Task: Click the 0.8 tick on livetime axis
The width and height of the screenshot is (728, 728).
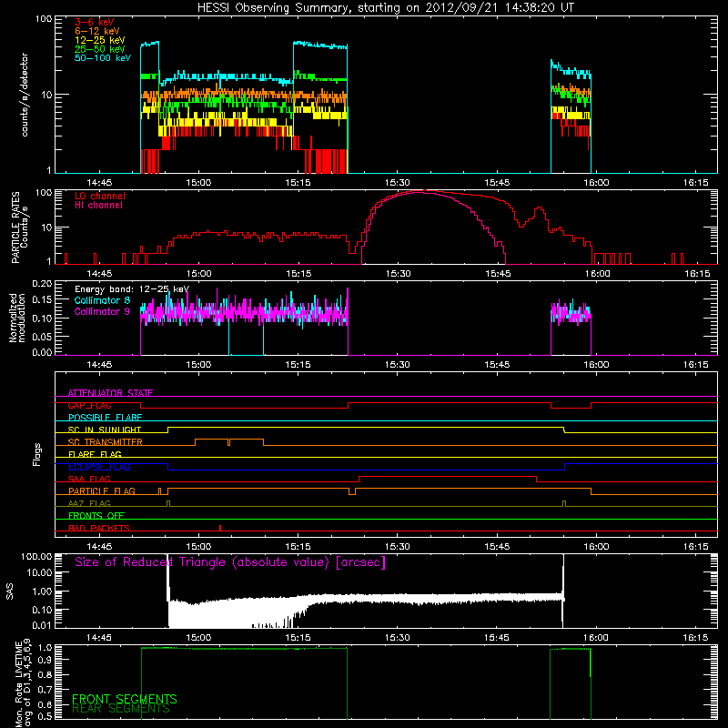Action: click(x=45, y=675)
